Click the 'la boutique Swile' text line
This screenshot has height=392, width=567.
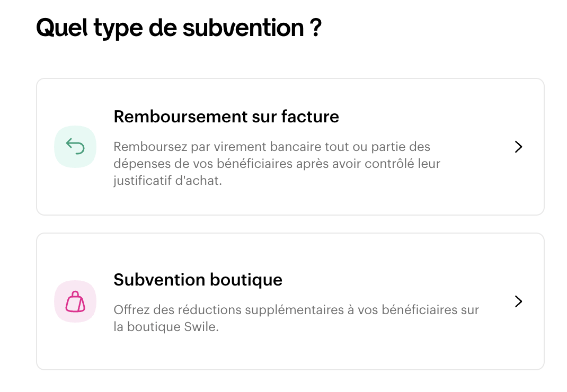(x=166, y=326)
